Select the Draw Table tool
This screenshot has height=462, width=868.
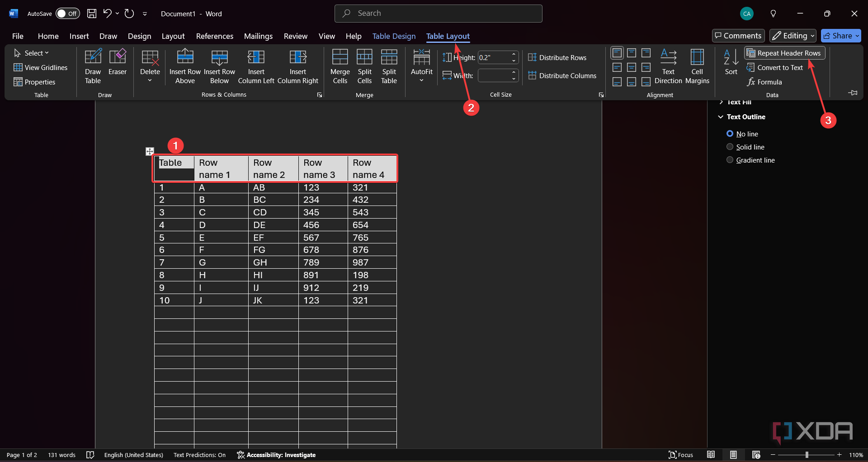[x=93, y=65]
